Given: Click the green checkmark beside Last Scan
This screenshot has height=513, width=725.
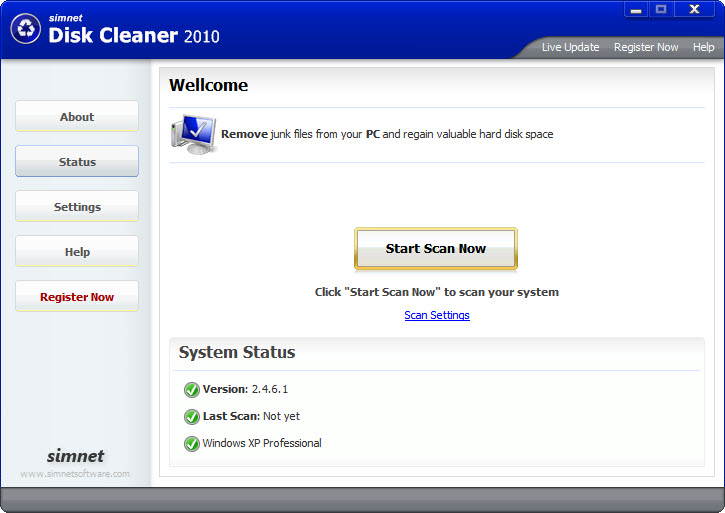Looking at the screenshot, I should click(191, 416).
